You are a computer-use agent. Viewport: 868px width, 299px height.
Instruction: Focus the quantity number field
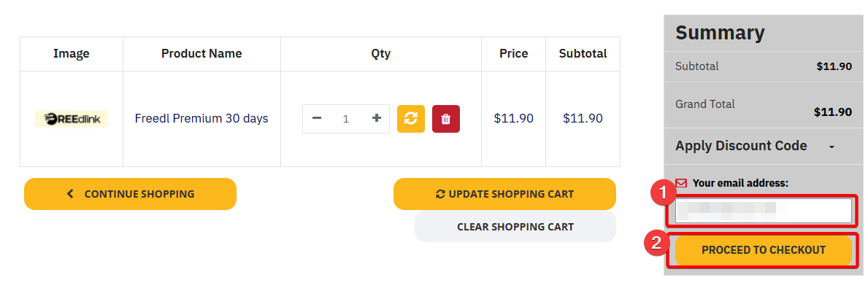[346, 119]
